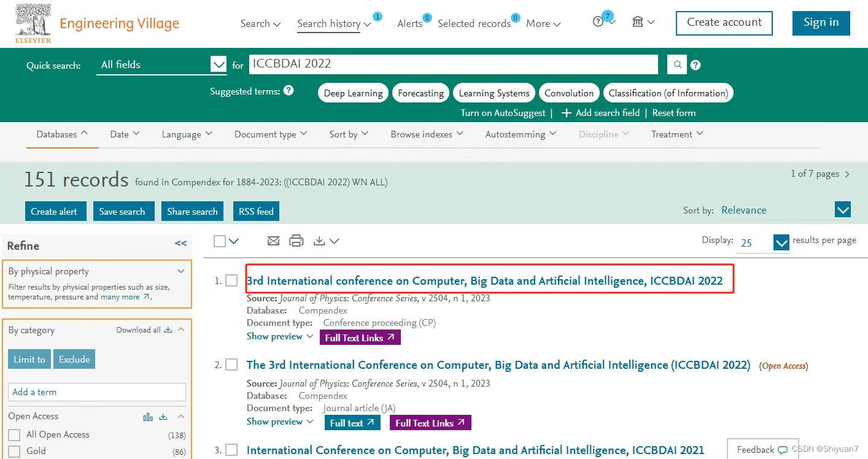Open search help icon beside magnifier

click(696, 65)
